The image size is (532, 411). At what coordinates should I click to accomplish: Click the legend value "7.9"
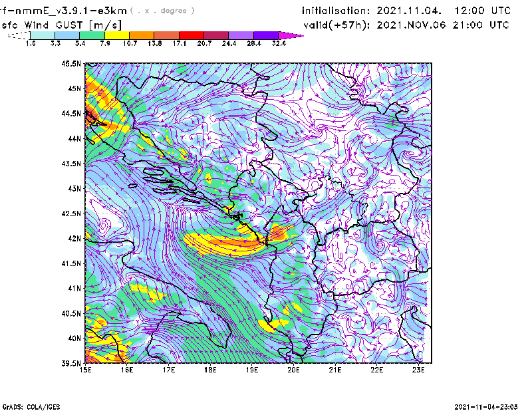(105, 43)
